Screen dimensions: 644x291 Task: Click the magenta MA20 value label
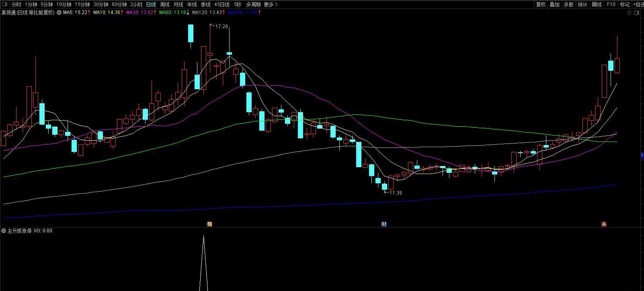click(140, 12)
